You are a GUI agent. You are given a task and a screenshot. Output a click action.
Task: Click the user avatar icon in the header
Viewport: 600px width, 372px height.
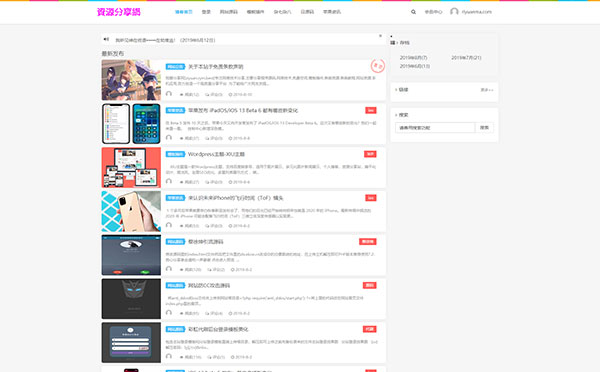coord(454,11)
